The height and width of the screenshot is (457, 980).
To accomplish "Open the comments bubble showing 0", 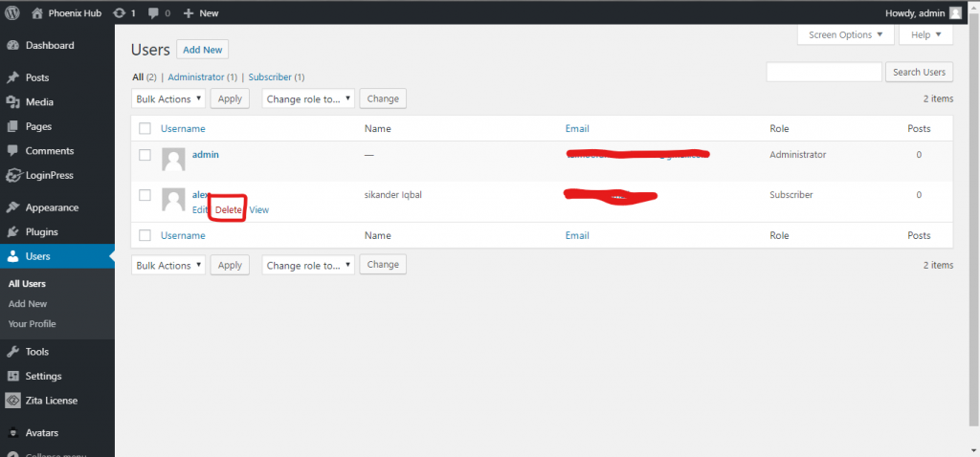I will 160,13.
